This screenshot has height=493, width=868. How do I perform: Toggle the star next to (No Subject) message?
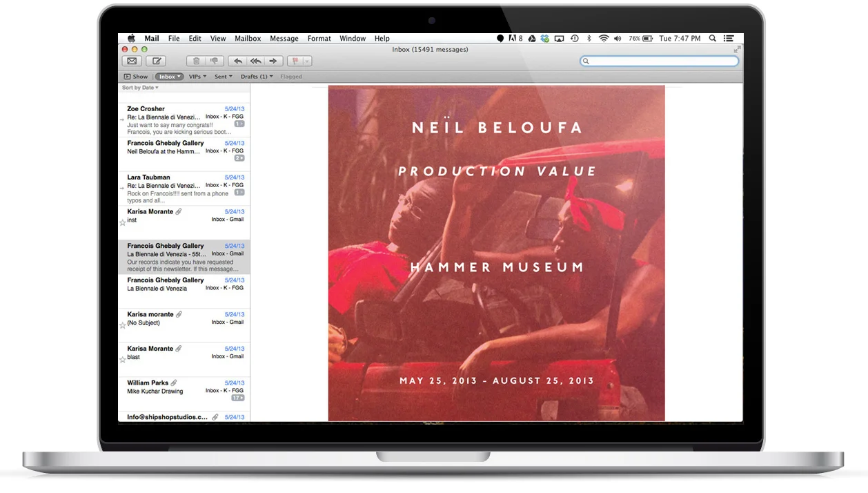point(123,325)
